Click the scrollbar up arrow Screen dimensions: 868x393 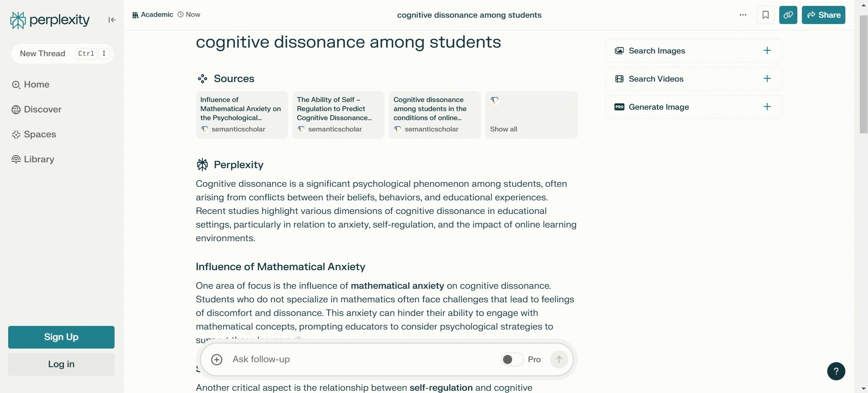863,4
